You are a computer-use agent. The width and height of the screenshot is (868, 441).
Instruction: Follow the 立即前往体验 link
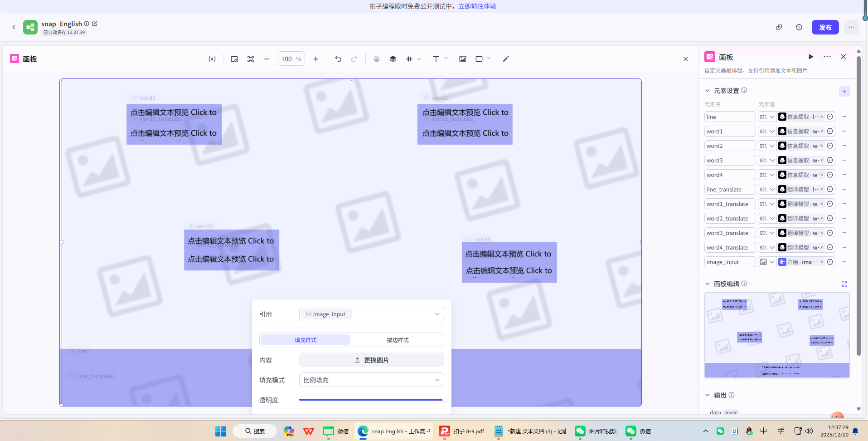coord(477,6)
